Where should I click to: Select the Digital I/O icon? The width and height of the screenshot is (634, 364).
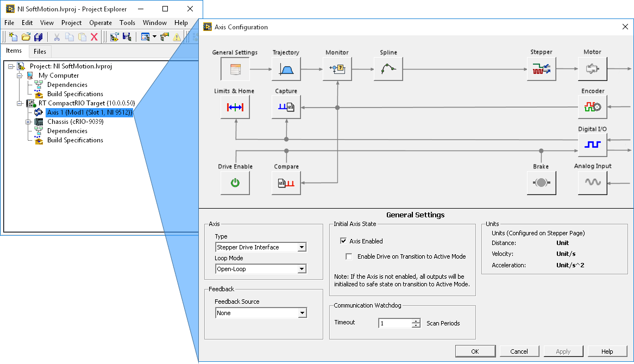[592, 145]
